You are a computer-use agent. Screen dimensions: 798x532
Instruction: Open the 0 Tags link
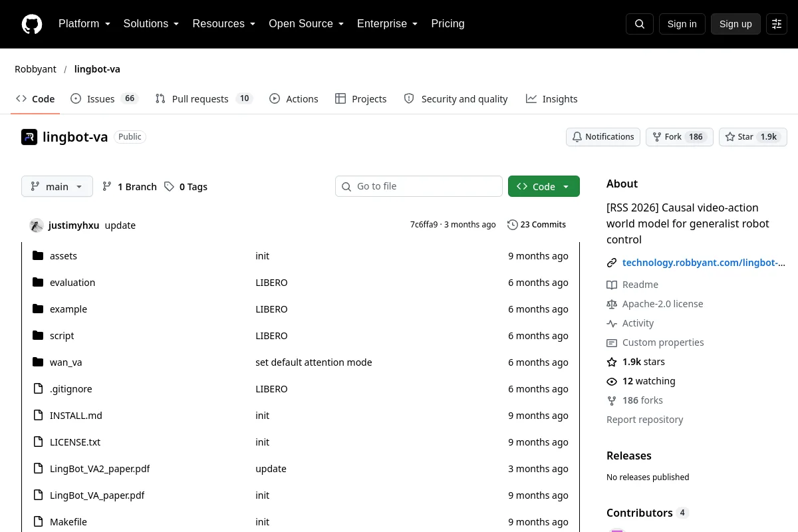pos(186,187)
